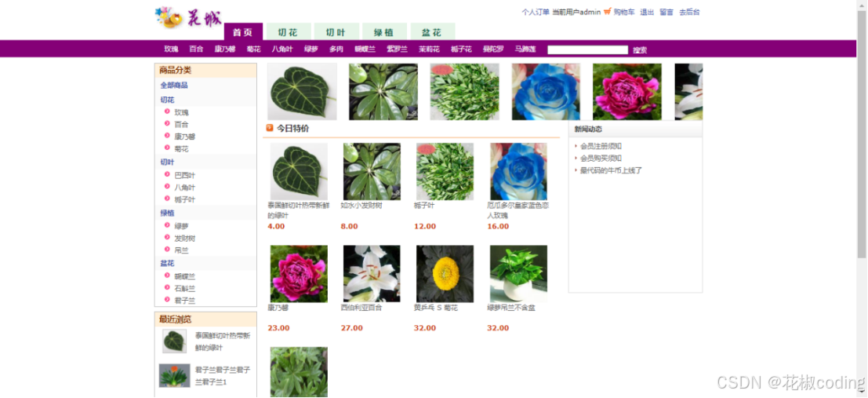Choose 菊花 in the category sidebar

pyautogui.click(x=182, y=149)
